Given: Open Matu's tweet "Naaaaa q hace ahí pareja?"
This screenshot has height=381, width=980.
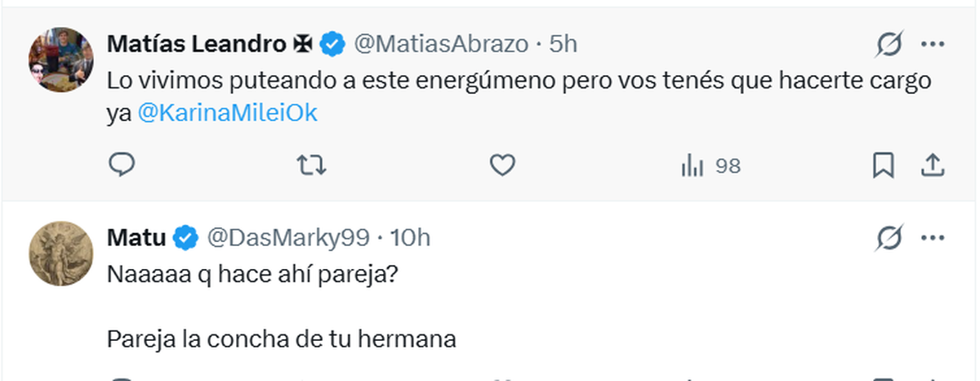Looking at the screenshot, I should (252, 276).
